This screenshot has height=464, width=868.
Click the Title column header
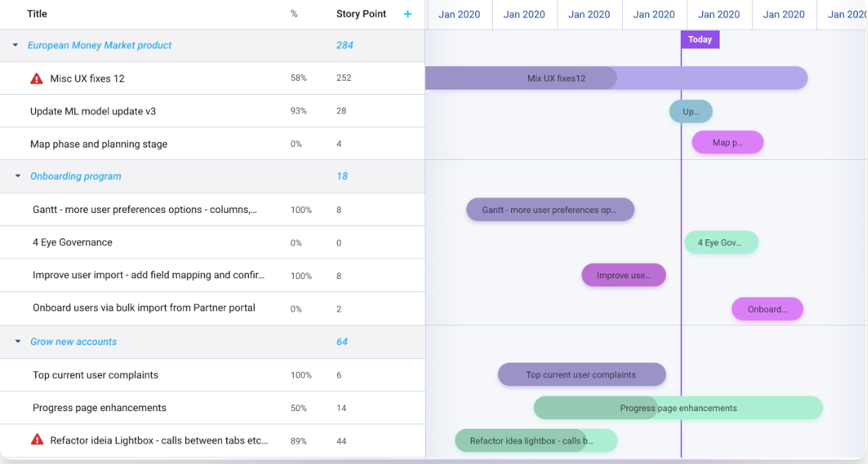(37, 14)
